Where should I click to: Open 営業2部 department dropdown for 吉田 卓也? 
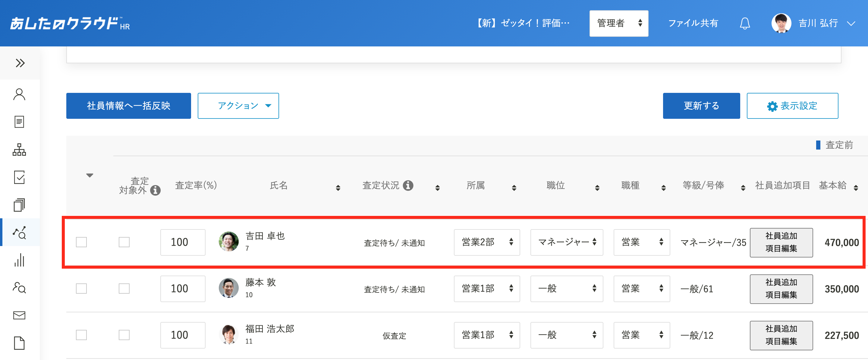click(486, 242)
